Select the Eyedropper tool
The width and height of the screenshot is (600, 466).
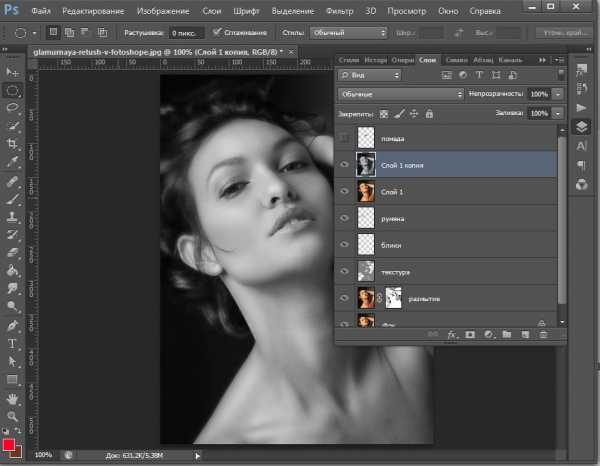(12, 162)
